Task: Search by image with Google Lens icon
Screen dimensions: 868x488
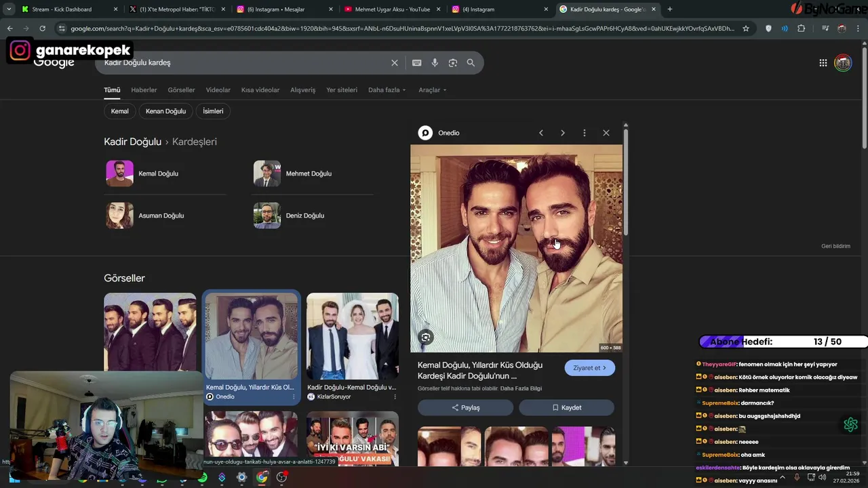Action: tap(453, 62)
